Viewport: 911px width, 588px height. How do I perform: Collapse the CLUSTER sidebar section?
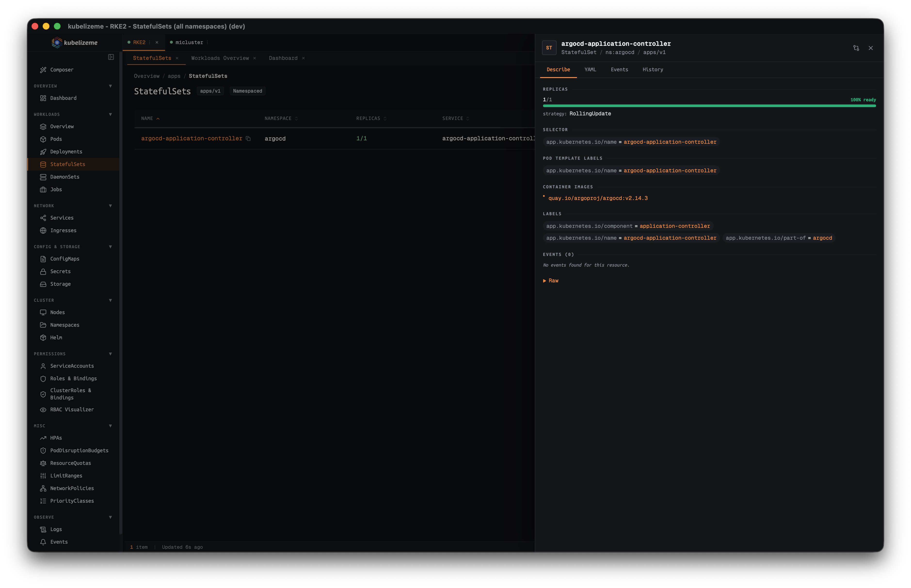click(110, 300)
